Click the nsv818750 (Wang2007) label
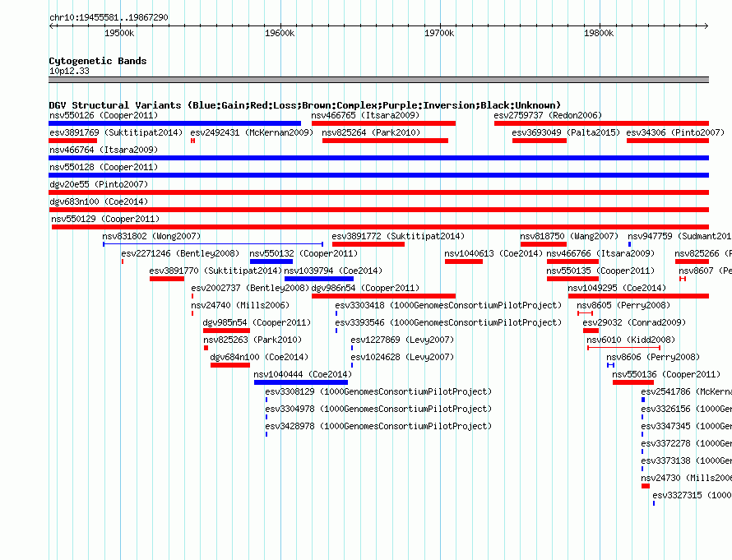 [x=569, y=236]
